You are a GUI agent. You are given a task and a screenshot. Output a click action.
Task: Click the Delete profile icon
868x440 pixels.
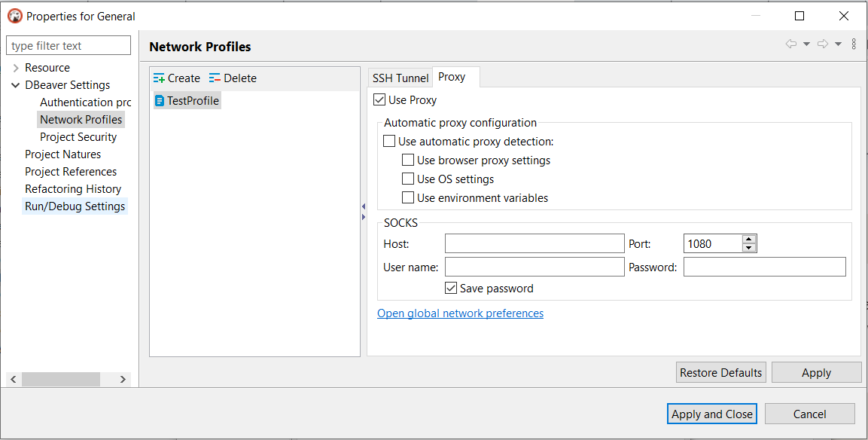pyautogui.click(x=215, y=78)
